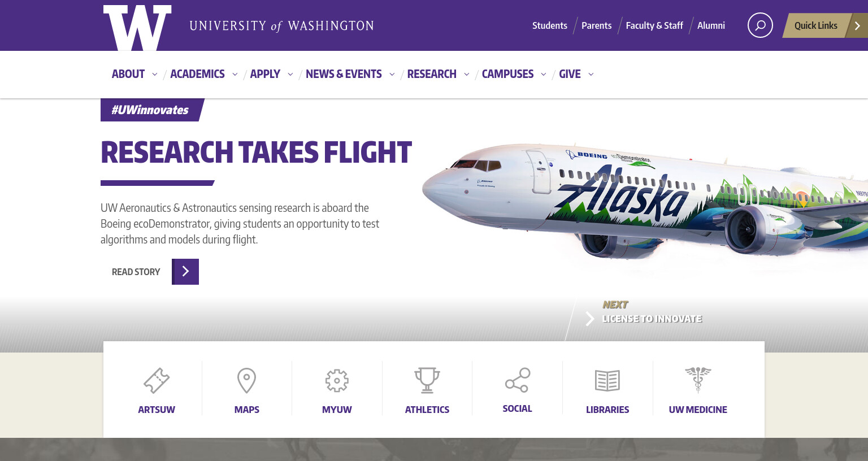
Task: Expand the Academics dropdown chevron
Action: point(235,74)
